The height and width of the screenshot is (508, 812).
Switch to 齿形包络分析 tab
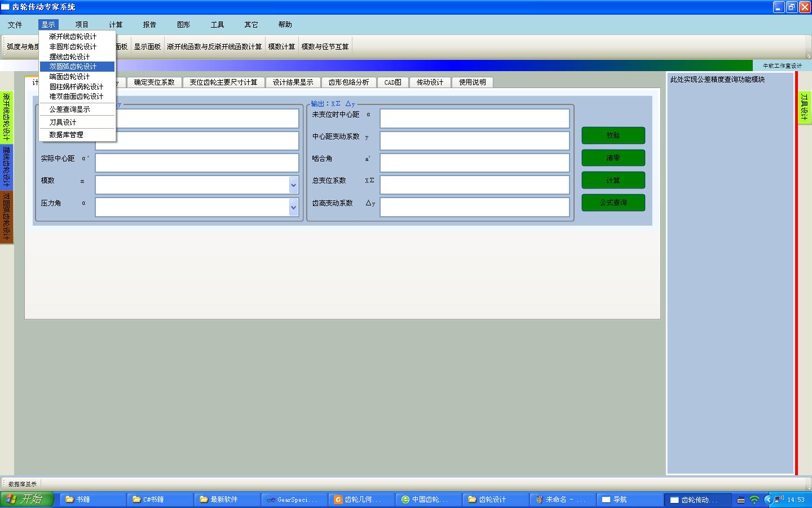point(348,82)
